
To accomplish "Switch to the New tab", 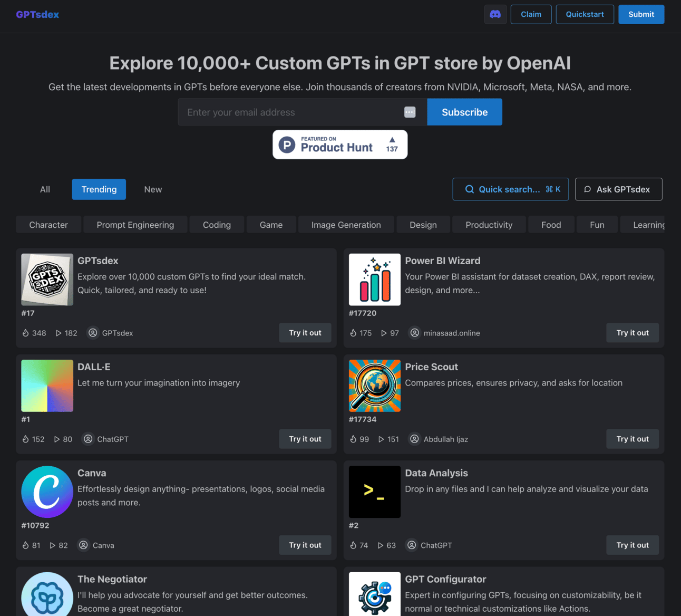I will 153,189.
